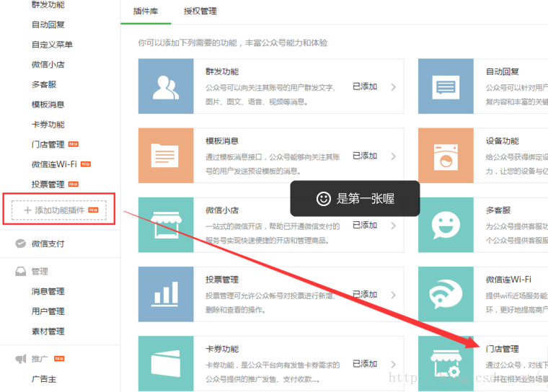Click the 门店管理 store gear icon tile

tap(446, 363)
